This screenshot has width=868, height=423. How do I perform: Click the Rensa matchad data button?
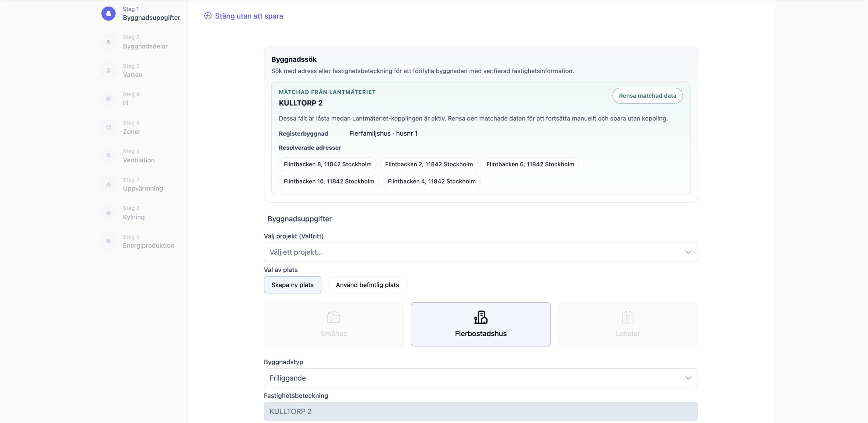[x=648, y=96]
